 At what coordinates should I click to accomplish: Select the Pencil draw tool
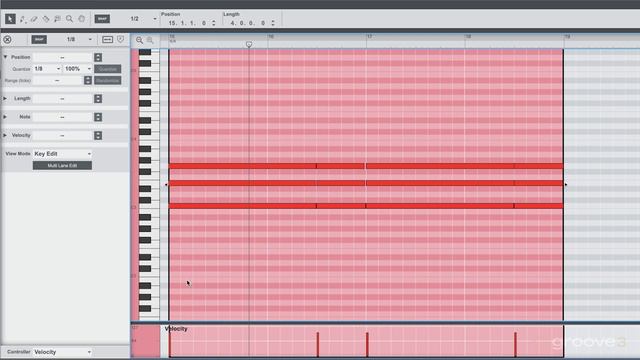23,19
